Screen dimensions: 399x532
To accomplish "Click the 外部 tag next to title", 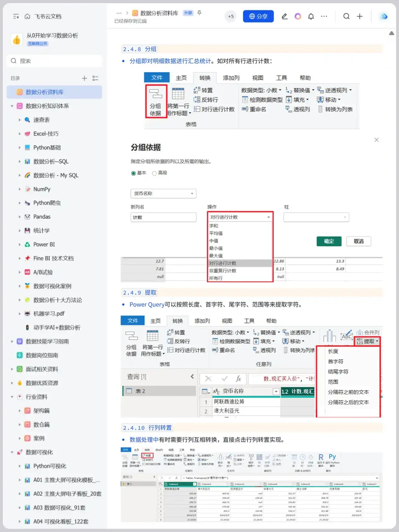I will [x=188, y=13].
